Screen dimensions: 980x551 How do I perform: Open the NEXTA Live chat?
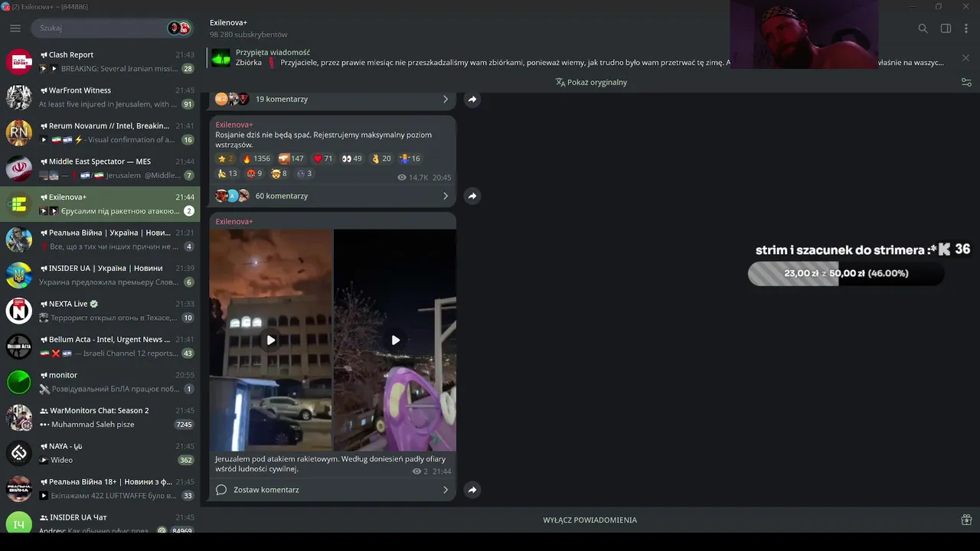pyautogui.click(x=100, y=311)
